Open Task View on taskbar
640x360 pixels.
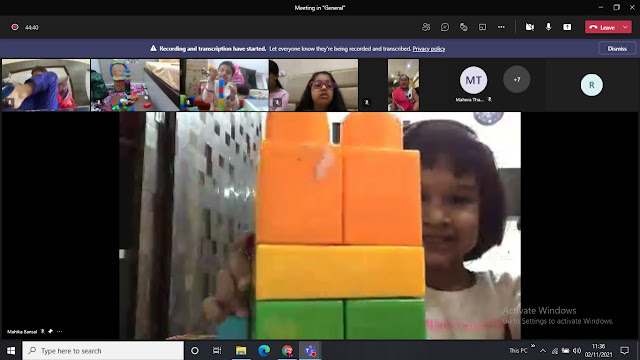(217, 351)
